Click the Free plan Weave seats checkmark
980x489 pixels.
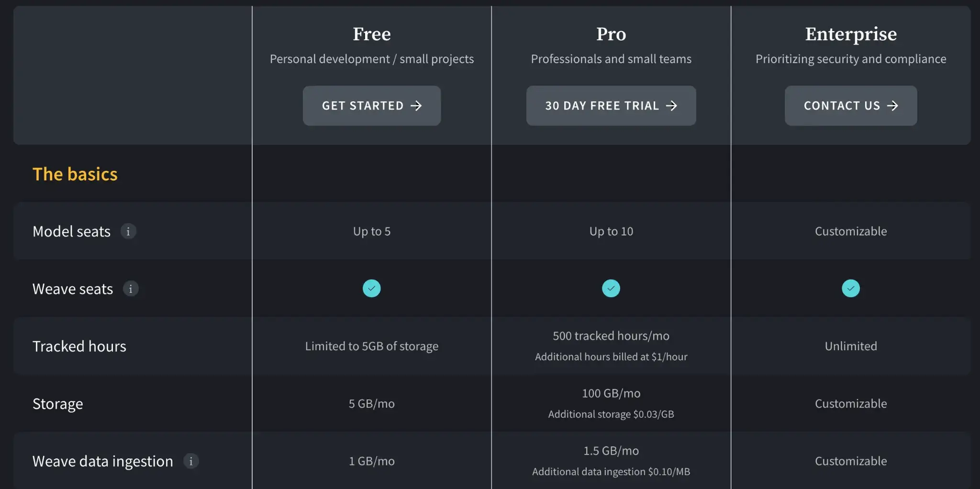(372, 289)
